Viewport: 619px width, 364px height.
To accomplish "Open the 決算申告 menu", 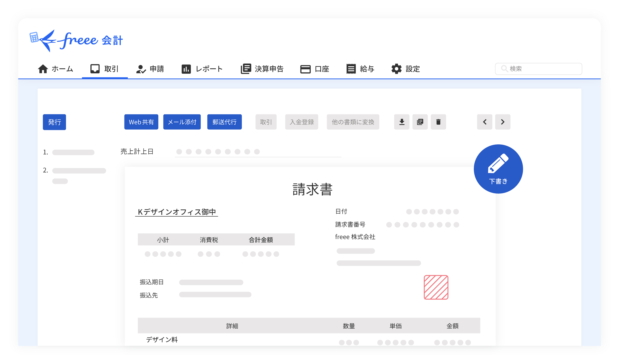I will tap(262, 69).
